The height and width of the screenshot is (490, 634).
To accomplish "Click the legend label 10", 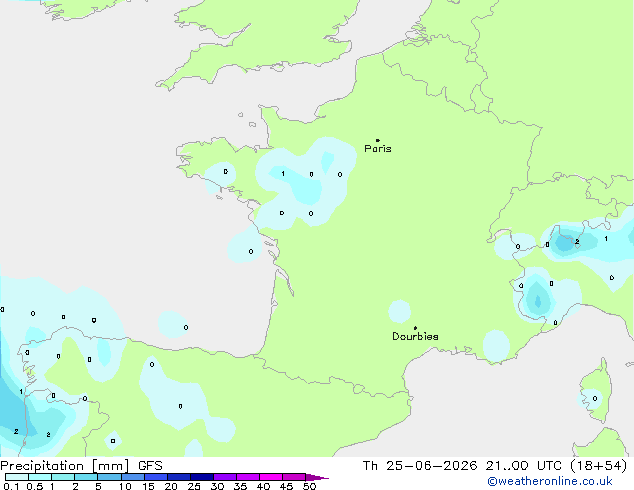I will [125, 486].
